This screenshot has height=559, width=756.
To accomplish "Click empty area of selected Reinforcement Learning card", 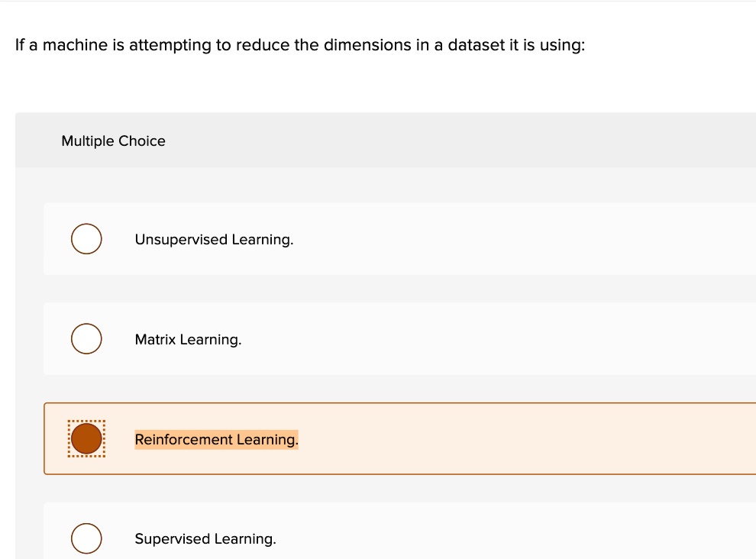I will pos(519,439).
